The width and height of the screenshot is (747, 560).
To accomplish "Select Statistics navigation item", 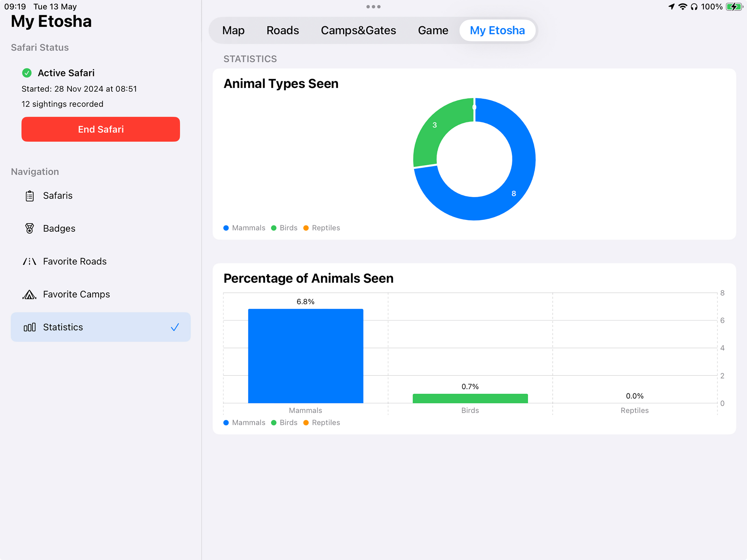I will click(101, 327).
